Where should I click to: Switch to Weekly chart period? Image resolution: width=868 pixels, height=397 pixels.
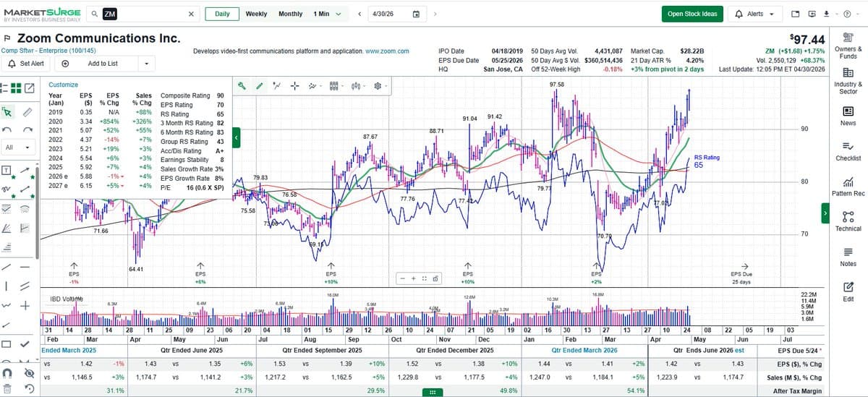pyautogui.click(x=256, y=14)
